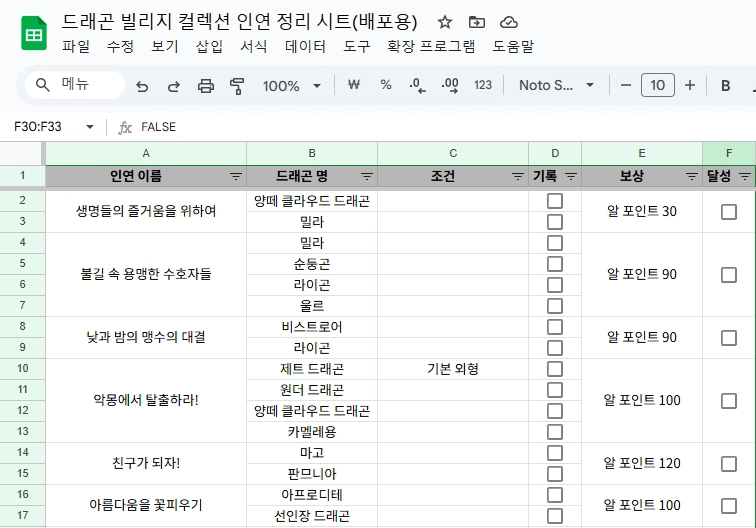
Task: Toggle the 기록 checkbox in row 14 마고
Action: [x=555, y=453]
